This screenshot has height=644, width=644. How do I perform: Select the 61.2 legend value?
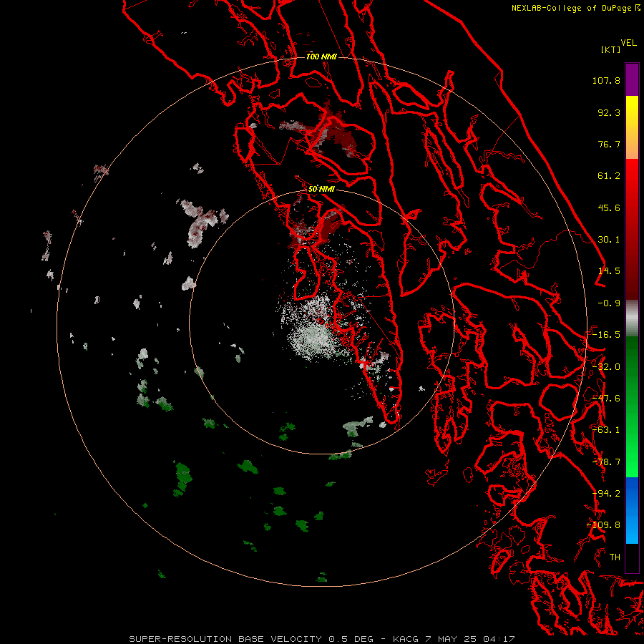[x=609, y=176]
